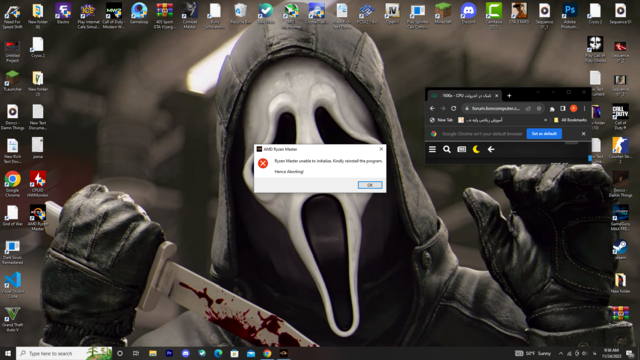Toggle forum dark mode moon icon

(x=476, y=149)
